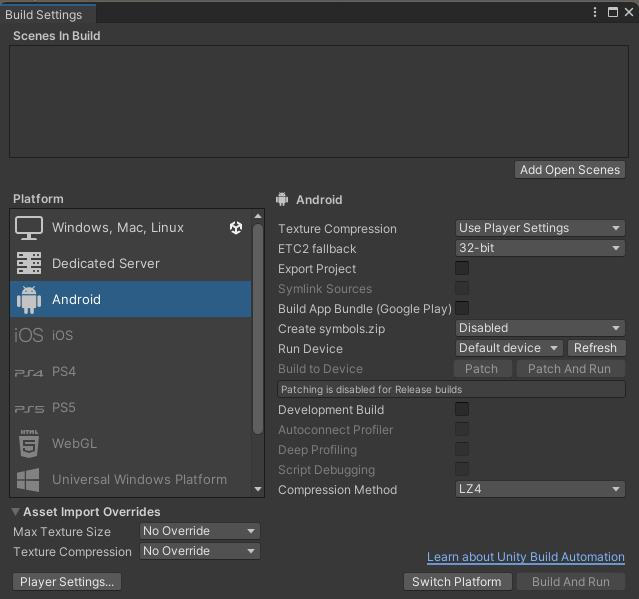Select Windows, Mac, Linux platform
639x599 pixels.
click(130, 227)
